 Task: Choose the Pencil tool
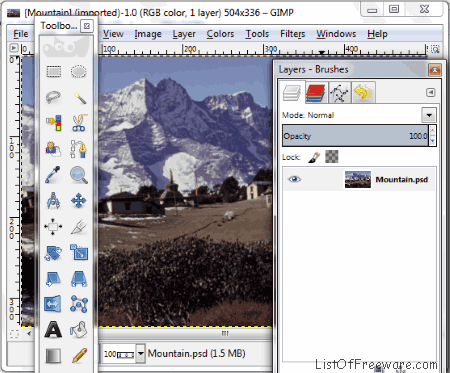(x=79, y=356)
